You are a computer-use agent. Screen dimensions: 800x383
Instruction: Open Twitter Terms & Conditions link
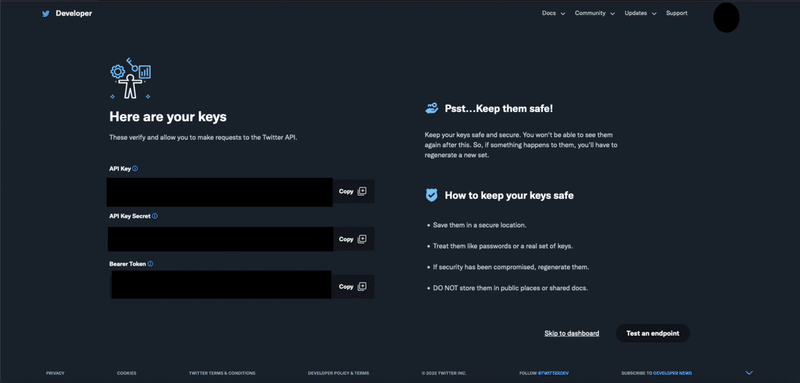click(x=222, y=373)
